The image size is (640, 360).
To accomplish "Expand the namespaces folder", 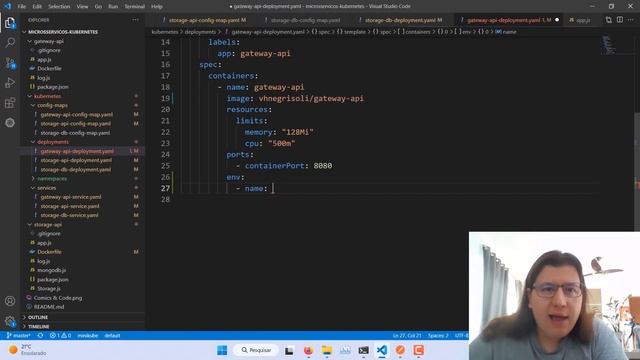I will click(x=52, y=179).
